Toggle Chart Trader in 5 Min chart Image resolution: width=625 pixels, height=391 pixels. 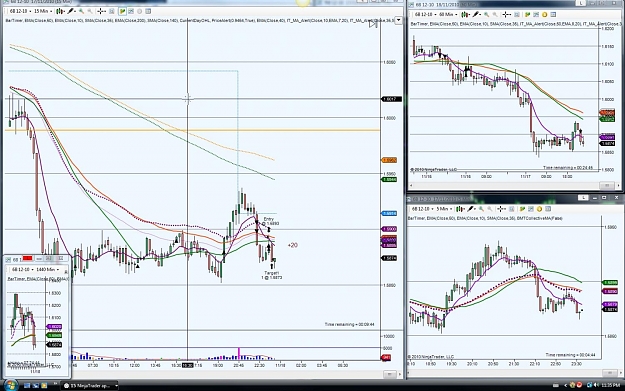(x=522, y=208)
